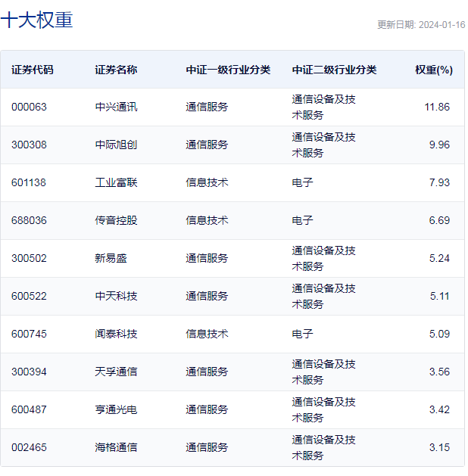This screenshot has height=476, width=468.
Task: Click 信息技术 in the 闻泰科技 row
Action: point(207,334)
